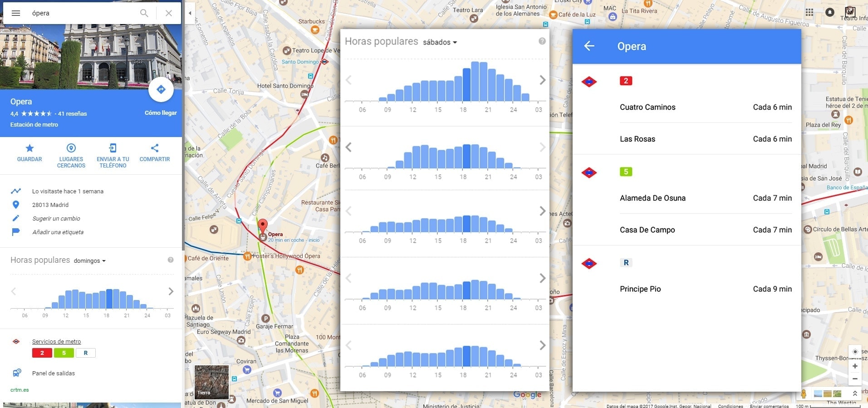The width and height of the screenshot is (868, 408).
Task: Select the Principe Pio departure row
Action: (x=706, y=289)
